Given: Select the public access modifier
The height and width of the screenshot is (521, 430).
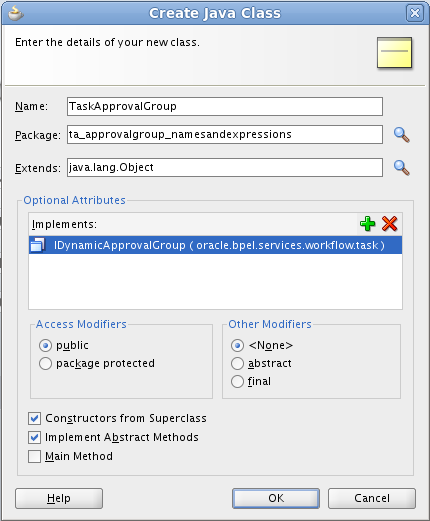Looking at the screenshot, I should 45,345.
